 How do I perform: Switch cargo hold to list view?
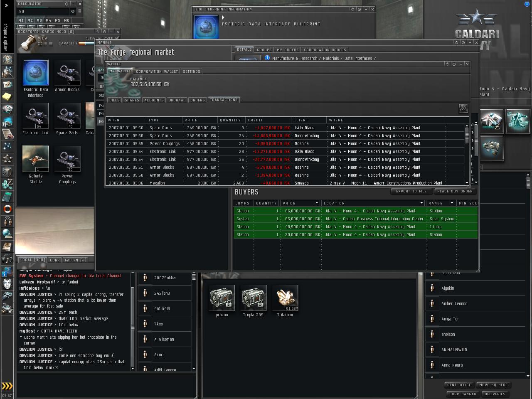pyautogui.click(x=51, y=44)
